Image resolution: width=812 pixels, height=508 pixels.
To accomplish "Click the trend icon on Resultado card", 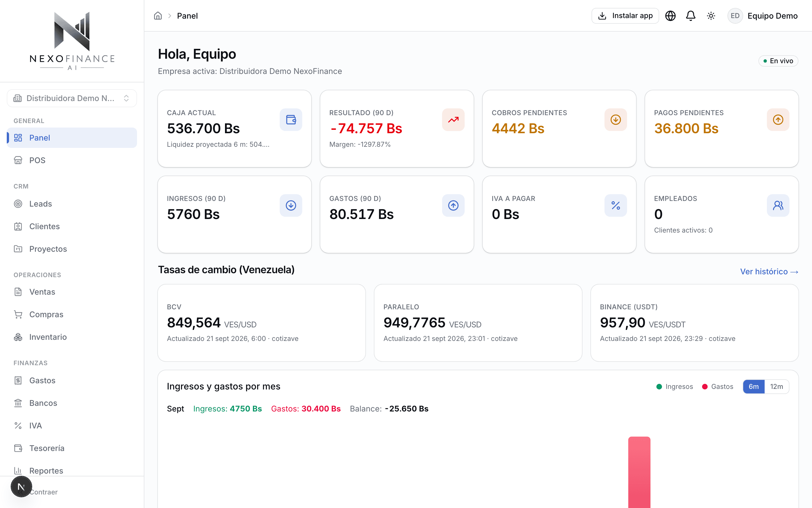I will [x=453, y=120].
